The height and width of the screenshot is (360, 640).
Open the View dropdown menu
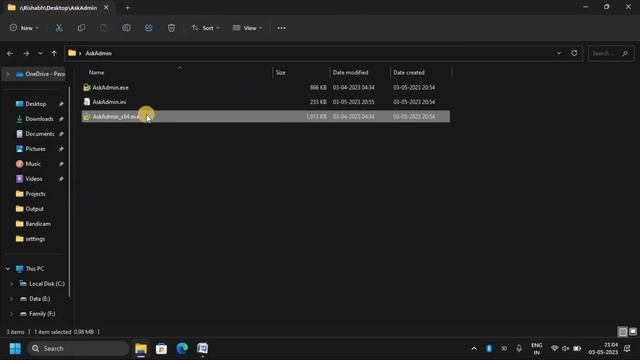tap(247, 28)
